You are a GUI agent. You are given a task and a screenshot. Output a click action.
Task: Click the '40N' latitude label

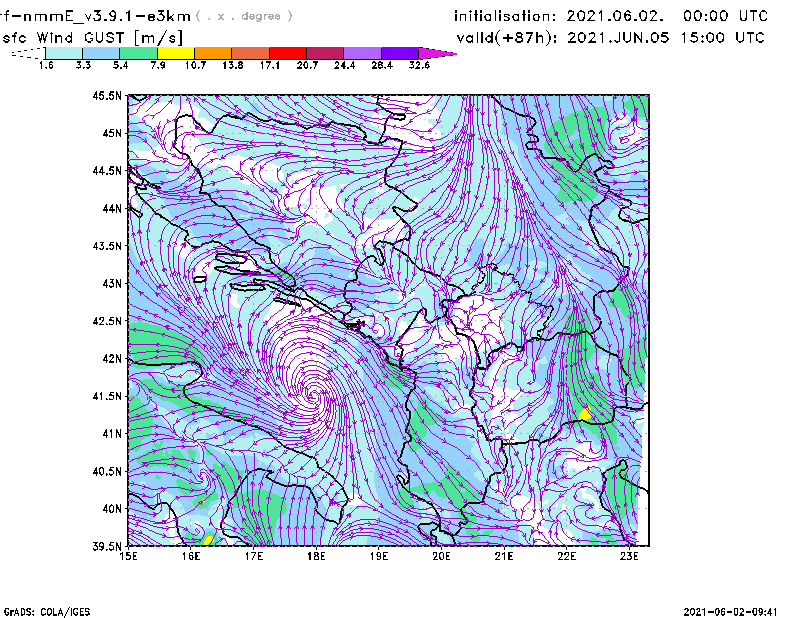(112, 509)
